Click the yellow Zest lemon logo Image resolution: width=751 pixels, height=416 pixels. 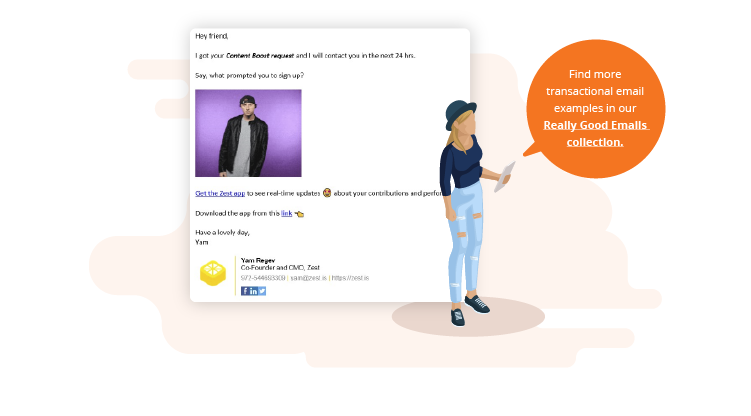(213, 273)
